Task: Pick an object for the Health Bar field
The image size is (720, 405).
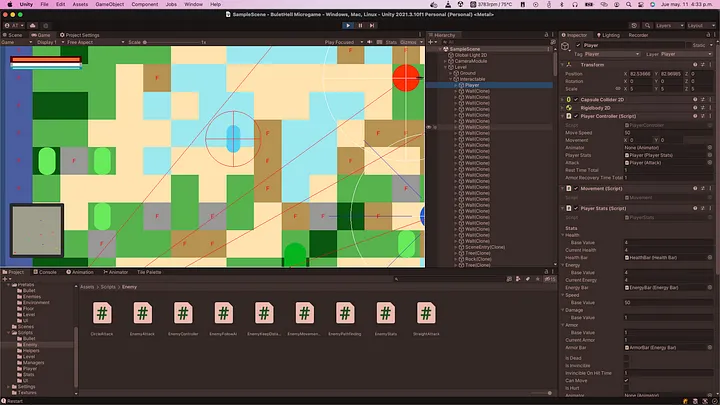Action: coord(710,258)
